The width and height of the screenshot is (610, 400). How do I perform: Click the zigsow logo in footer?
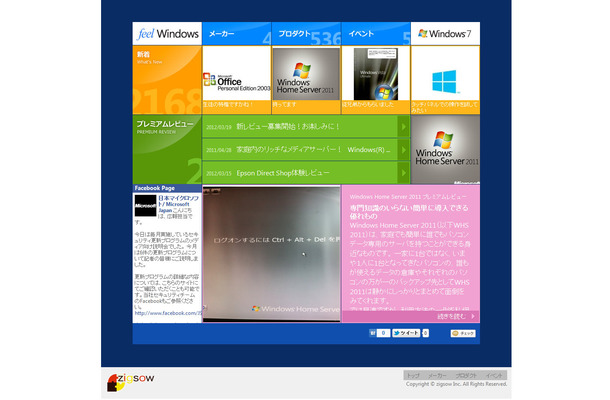click(130, 382)
